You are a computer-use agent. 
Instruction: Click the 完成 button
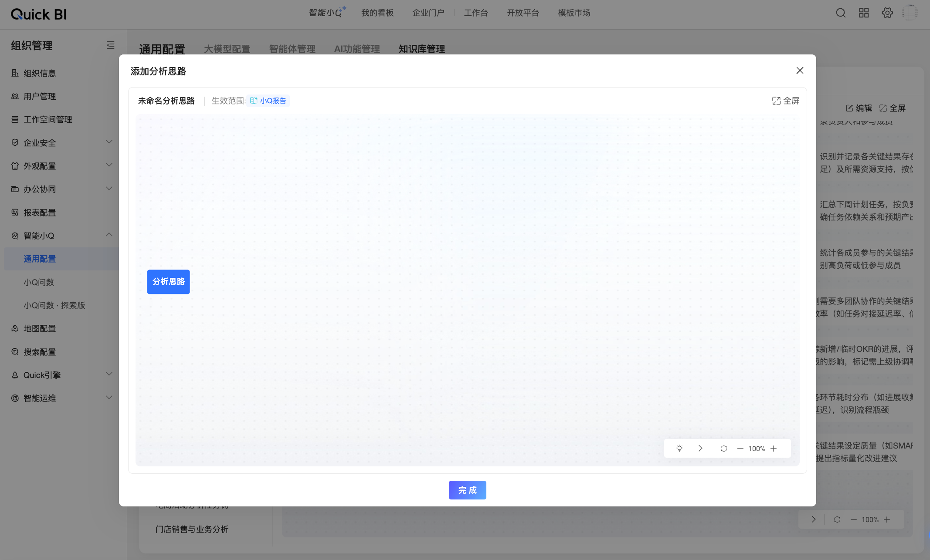[x=467, y=490]
